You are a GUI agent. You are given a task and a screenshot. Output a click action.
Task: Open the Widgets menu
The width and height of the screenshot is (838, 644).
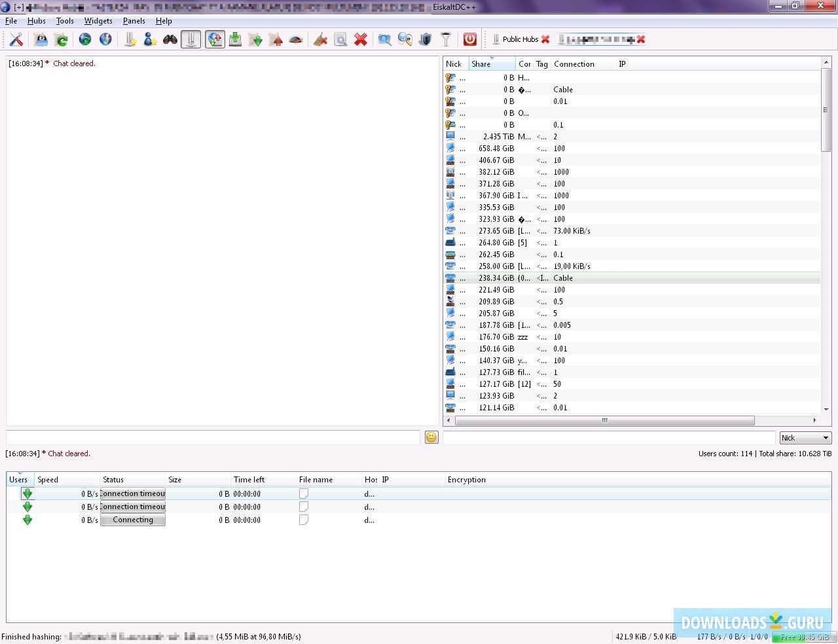[98, 21]
